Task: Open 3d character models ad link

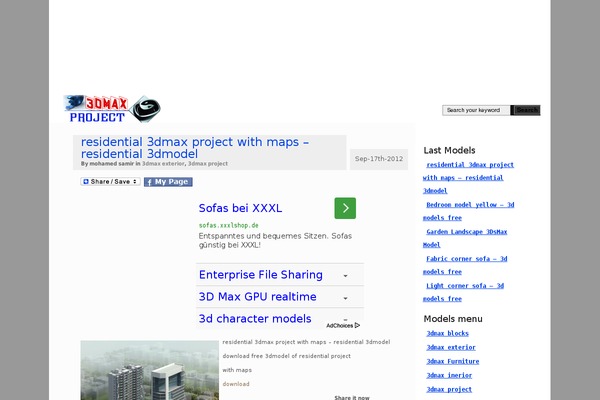Action: pos(255,318)
